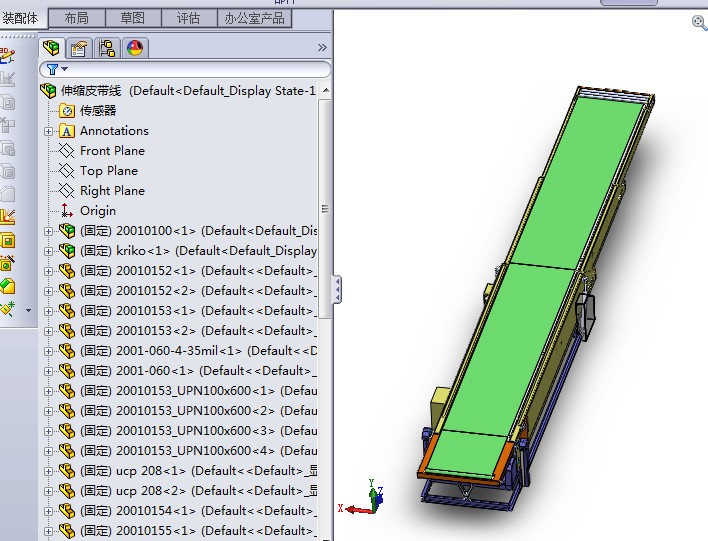Expand the Annotations folder
The width and height of the screenshot is (708, 541).
point(48,131)
